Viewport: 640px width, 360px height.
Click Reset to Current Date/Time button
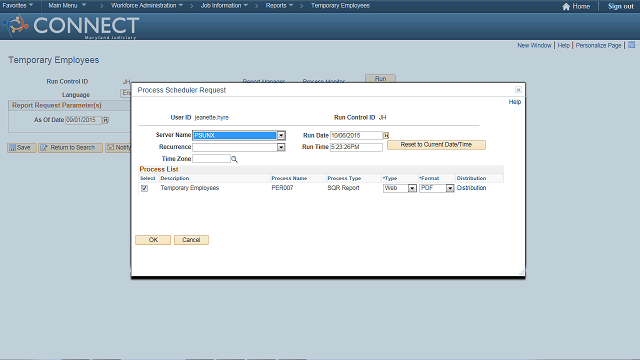[x=436, y=145]
